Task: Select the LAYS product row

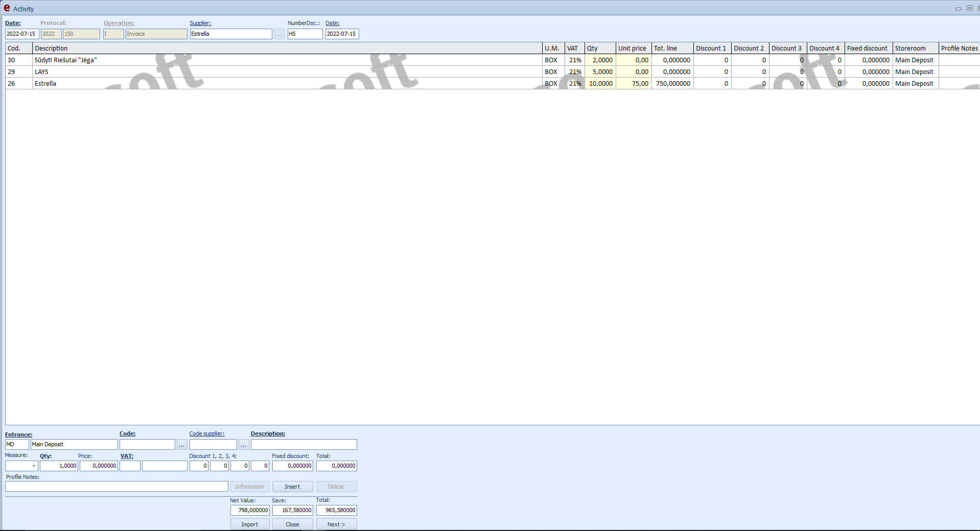Action: [493, 72]
